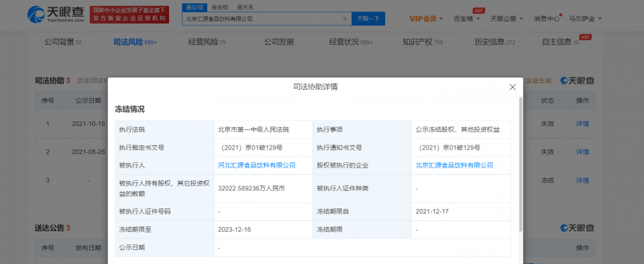Select the 查公司 search tab
Image resolution: width=644 pixels, height=264 pixels.
(195, 7)
